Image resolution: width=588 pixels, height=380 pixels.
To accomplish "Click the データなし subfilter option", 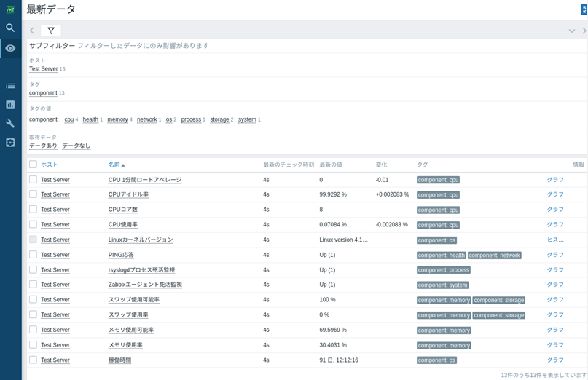I will [x=77, y=146].
